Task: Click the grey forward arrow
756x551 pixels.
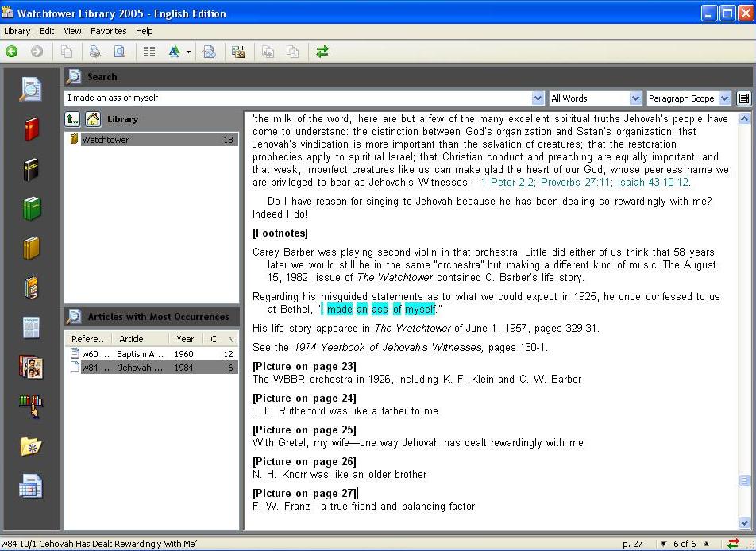Action: click(37, 51)
